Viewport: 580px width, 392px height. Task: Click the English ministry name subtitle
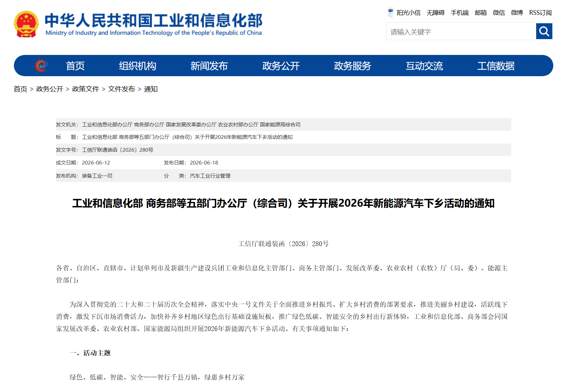point(153,33)
